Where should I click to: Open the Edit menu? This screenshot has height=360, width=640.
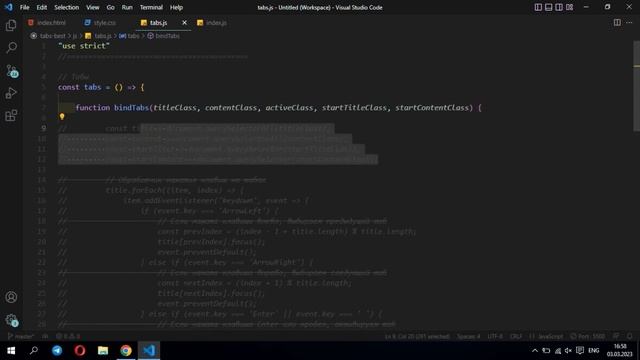42,7
